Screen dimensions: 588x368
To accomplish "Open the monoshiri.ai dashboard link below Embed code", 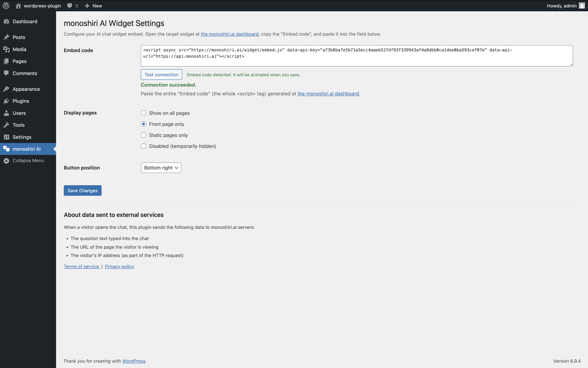I will tap(328, 94).
